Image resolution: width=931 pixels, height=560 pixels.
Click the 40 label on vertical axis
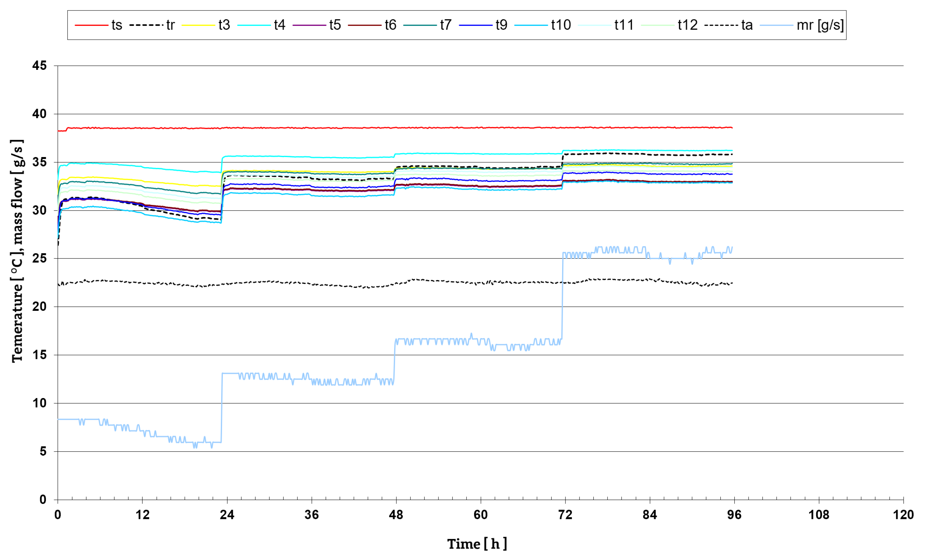click(x=39, y=114)
